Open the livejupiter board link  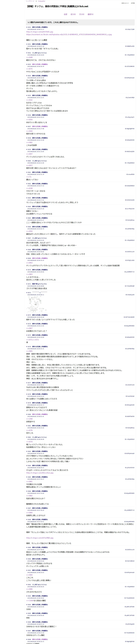42,1
